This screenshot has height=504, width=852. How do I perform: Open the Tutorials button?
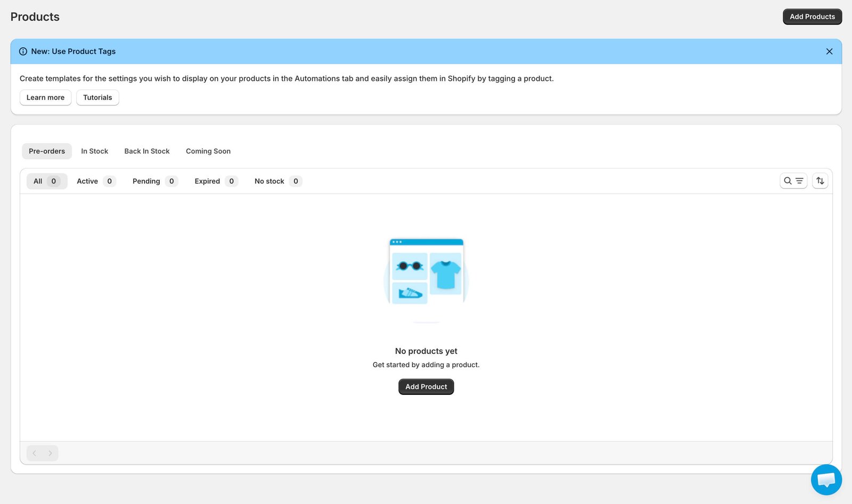[x=97, y=97]
